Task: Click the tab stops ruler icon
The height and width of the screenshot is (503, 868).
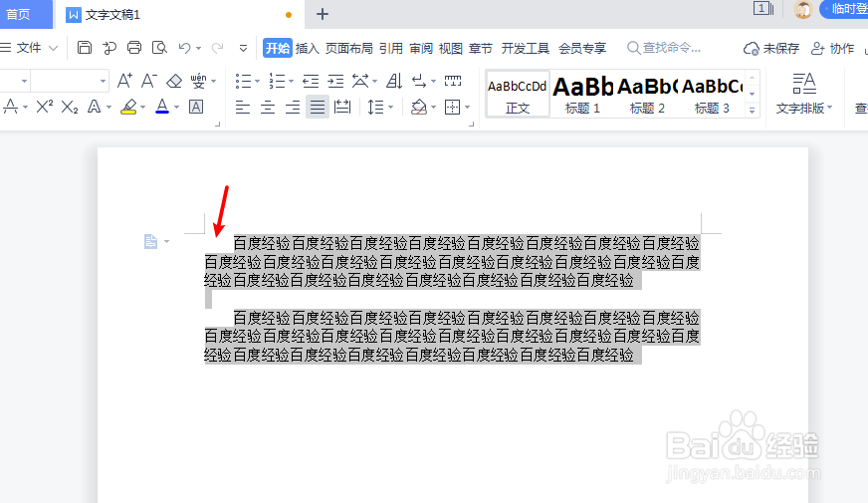Action: coord(453,81)
